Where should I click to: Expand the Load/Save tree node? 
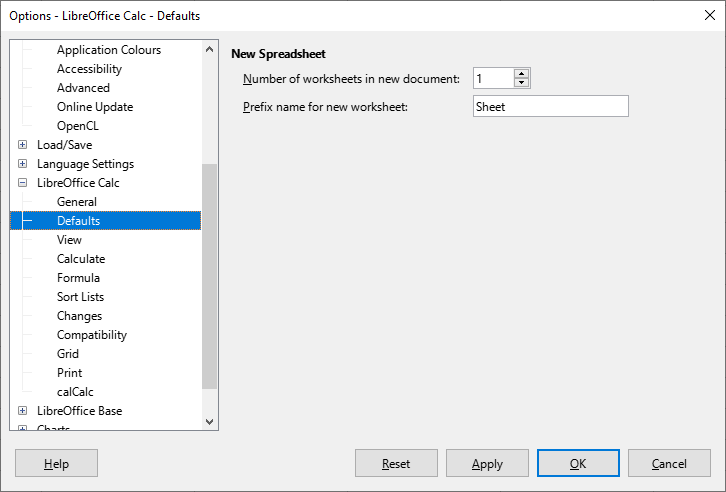22,145
